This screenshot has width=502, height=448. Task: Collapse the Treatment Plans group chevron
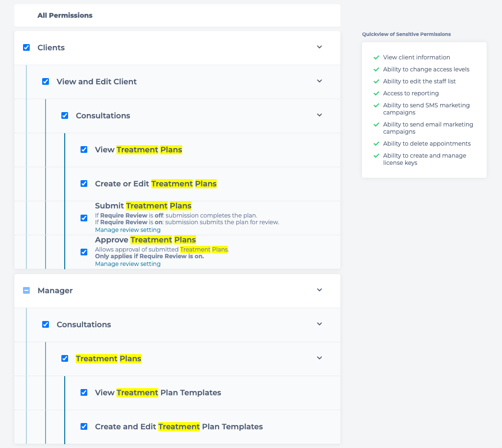pyautogui.click(x=320, y=358)
